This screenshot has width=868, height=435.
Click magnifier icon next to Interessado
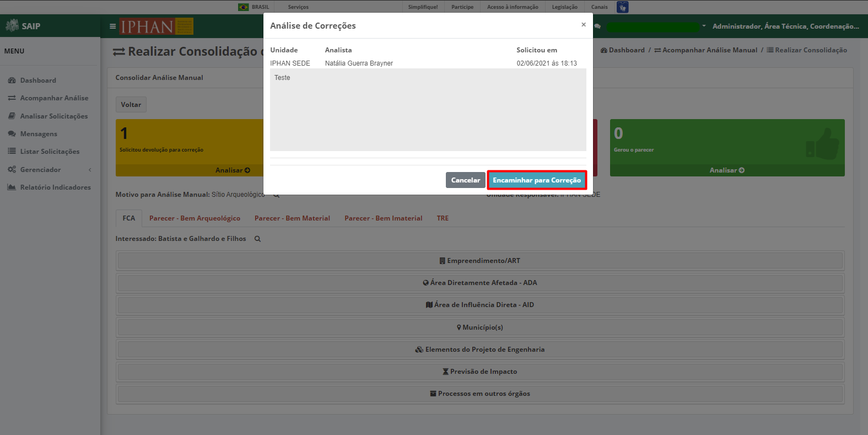point(257,239)
